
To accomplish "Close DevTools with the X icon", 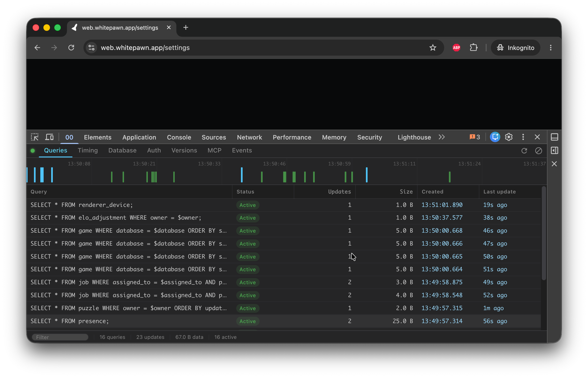I will click(x=537, y=137).
